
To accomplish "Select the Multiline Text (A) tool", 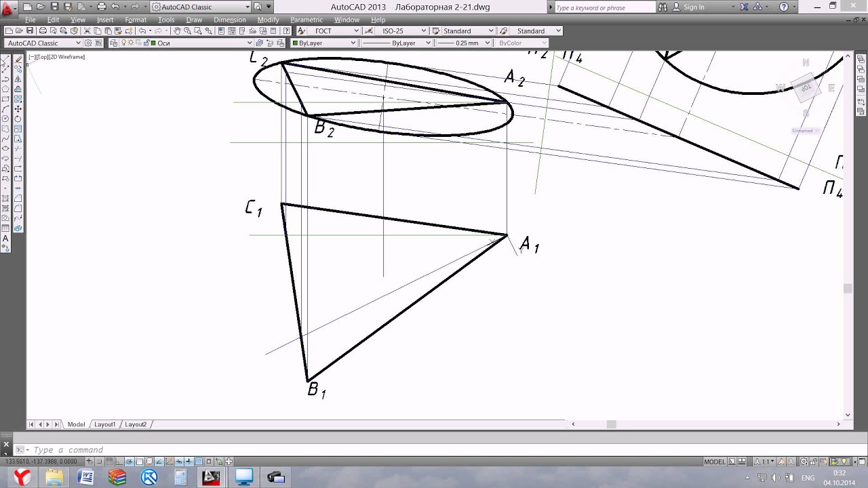I will coord(5,238).
